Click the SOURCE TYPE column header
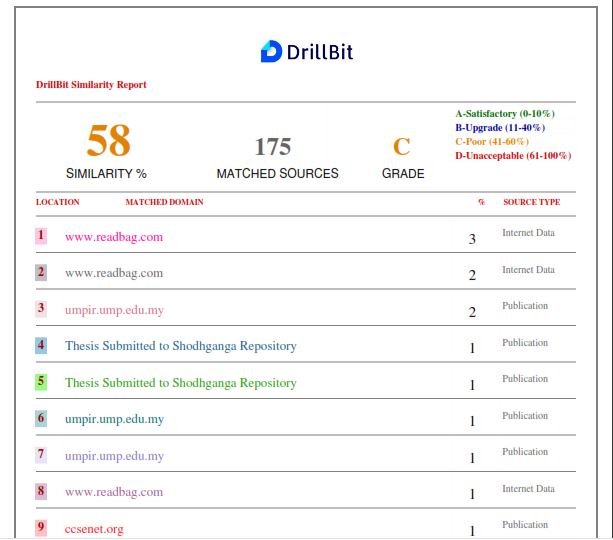This screenshot has height=540, width=613. click(x=532, y=202)
